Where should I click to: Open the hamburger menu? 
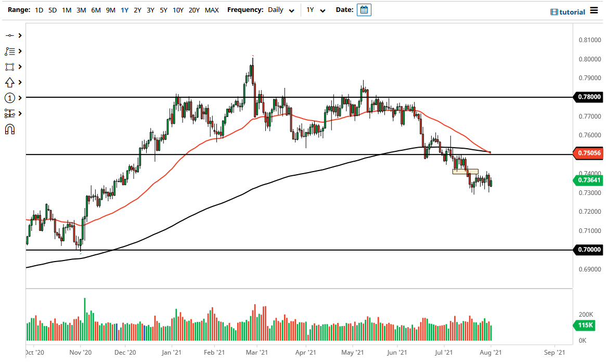tap(594, 9)
